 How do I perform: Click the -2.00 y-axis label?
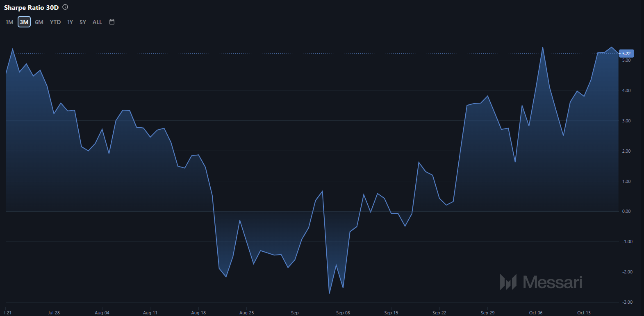pyautogui.click(x=627, y=272)
